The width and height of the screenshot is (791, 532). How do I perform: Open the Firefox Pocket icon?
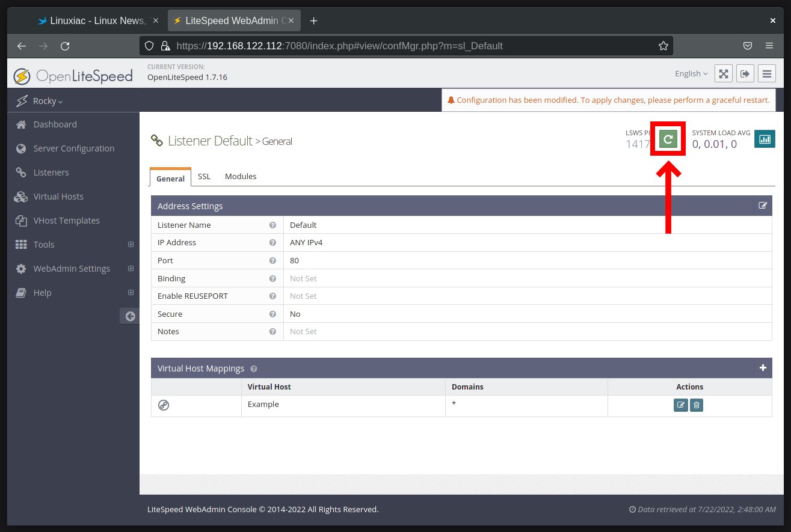[x=748, y=46]
